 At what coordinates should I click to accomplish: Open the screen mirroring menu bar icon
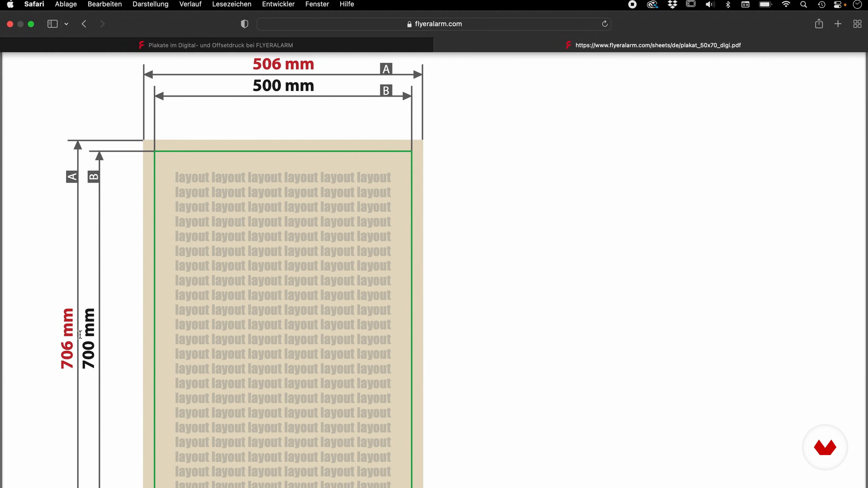[691, 4]
